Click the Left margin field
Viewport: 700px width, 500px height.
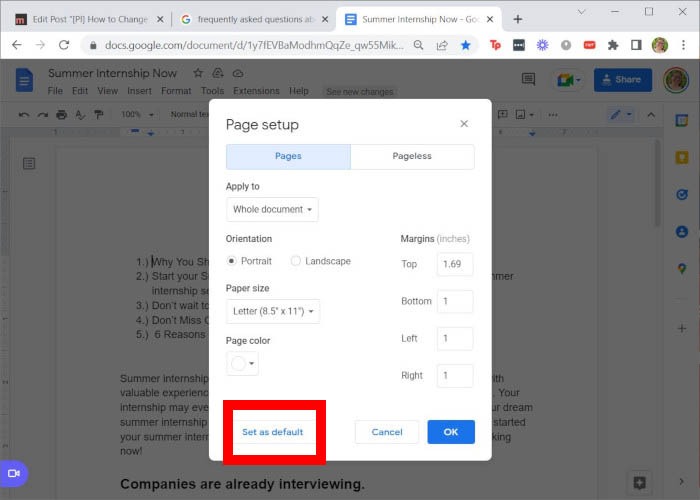tap(455, 338)
